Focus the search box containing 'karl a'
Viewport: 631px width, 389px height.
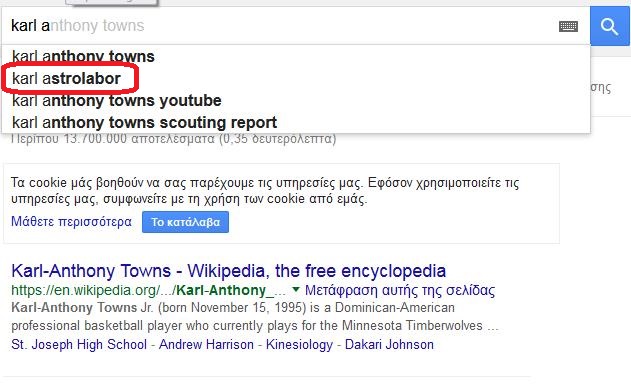click(x=278, y=26)
